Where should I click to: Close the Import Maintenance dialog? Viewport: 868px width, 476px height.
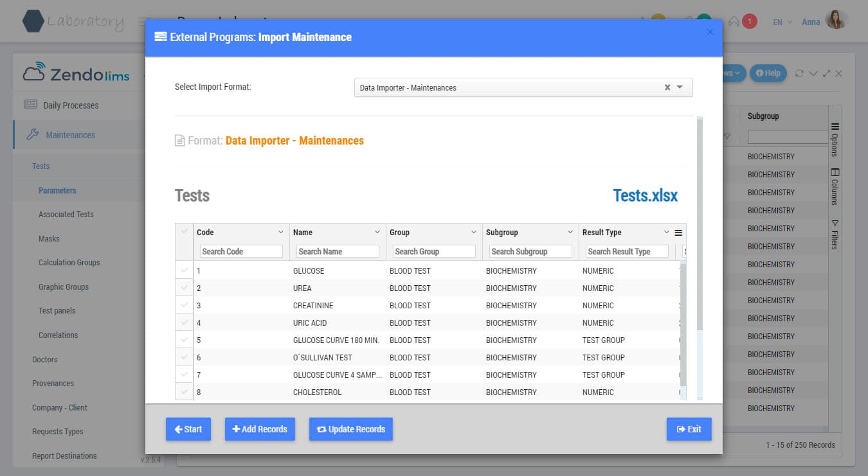pos(710,32)
